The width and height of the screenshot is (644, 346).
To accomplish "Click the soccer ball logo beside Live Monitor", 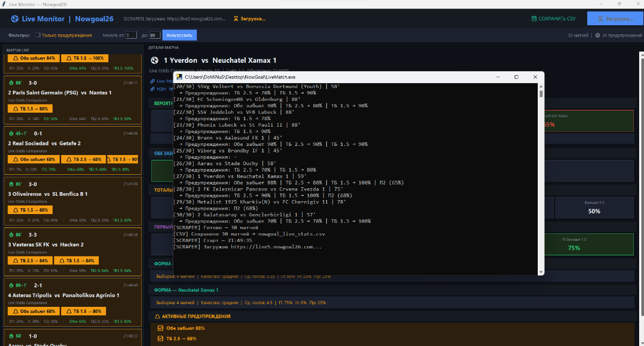I will [14, 19].
